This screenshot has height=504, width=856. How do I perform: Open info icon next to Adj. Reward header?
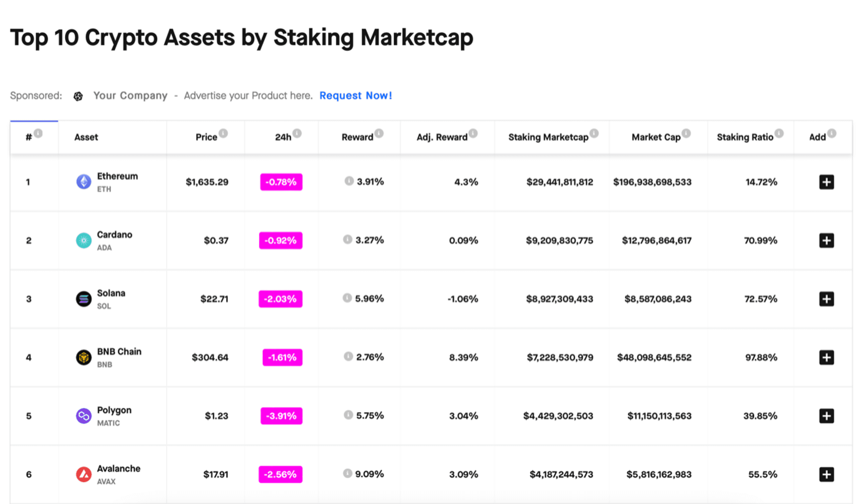tap(473, 133)
